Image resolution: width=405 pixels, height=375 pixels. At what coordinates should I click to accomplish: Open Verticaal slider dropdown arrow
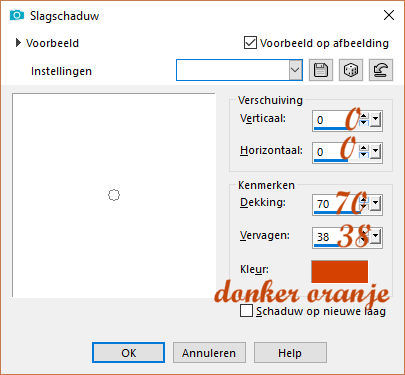[375, 119]
